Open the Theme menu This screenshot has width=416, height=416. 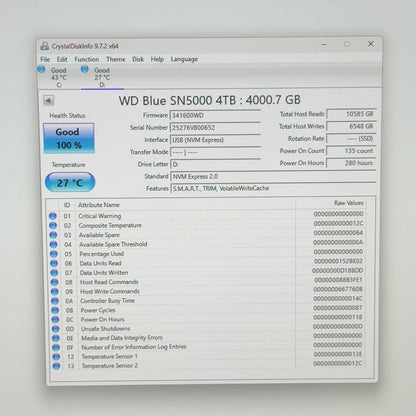click(116, 59)
